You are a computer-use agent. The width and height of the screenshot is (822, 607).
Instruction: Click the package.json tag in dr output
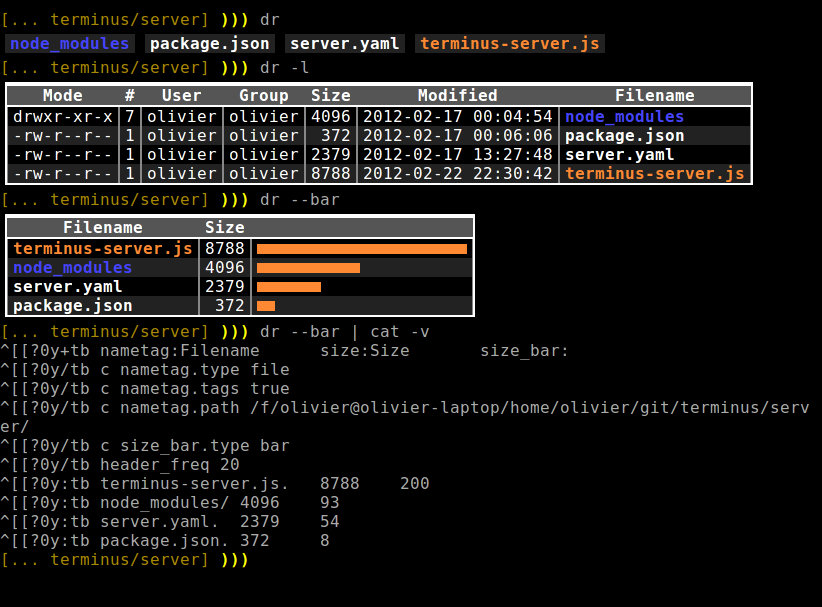(209, 44)
